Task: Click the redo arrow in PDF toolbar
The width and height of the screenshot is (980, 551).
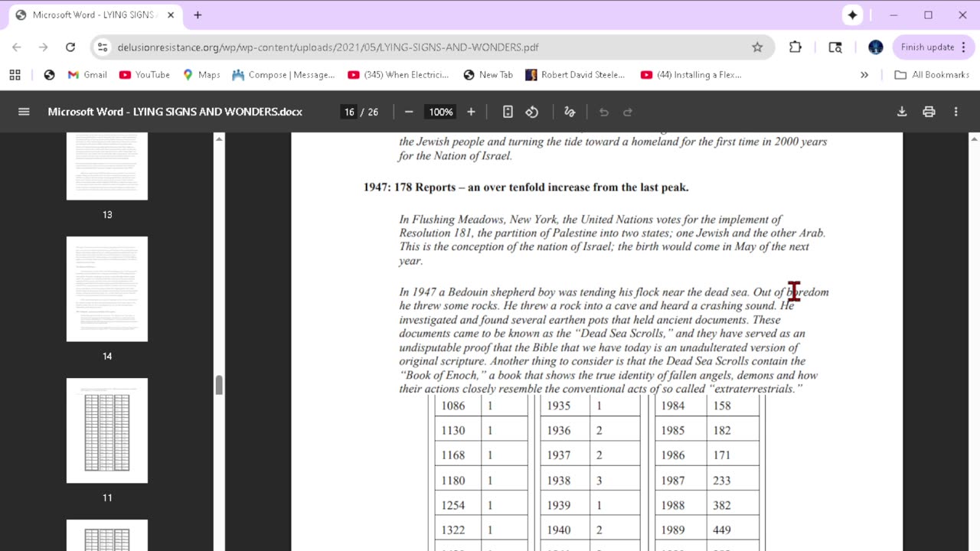Action: click(x=628, y=112)
